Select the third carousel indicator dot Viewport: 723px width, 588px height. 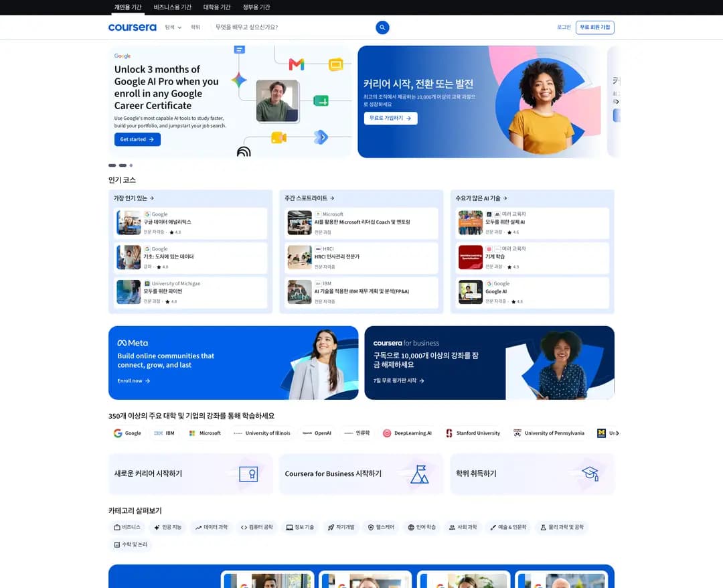pos(131,165)
